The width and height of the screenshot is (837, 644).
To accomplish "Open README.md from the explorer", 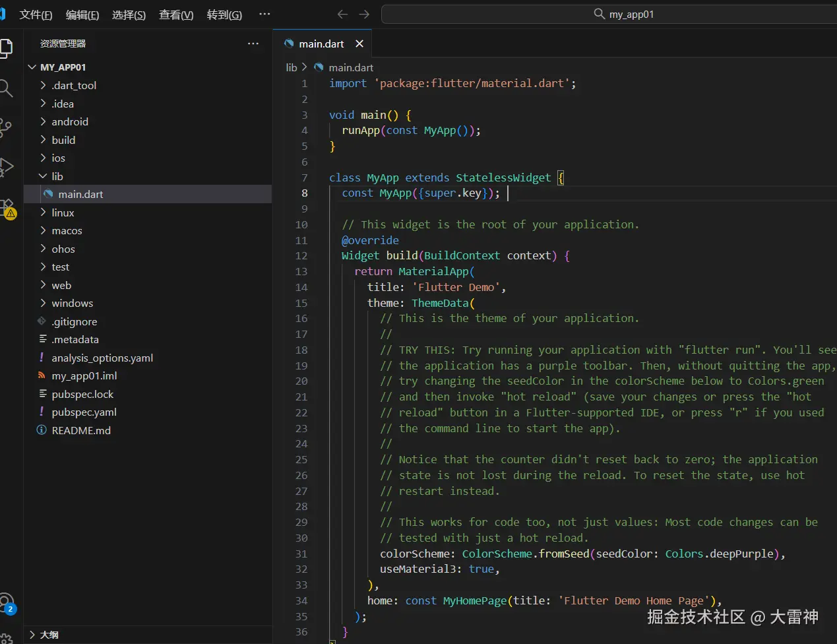I will 80,430.
